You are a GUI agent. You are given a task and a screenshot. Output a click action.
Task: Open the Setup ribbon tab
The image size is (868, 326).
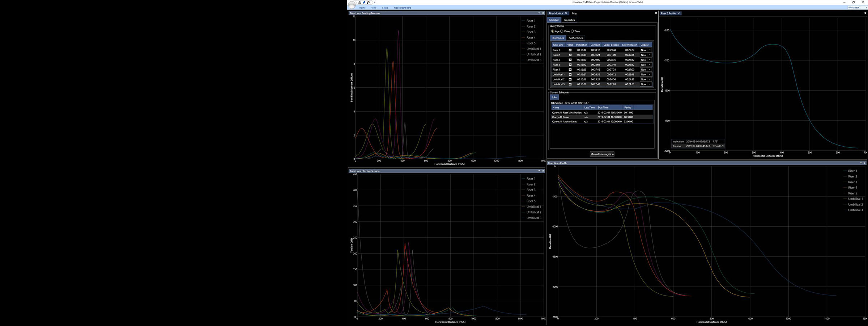385,8
